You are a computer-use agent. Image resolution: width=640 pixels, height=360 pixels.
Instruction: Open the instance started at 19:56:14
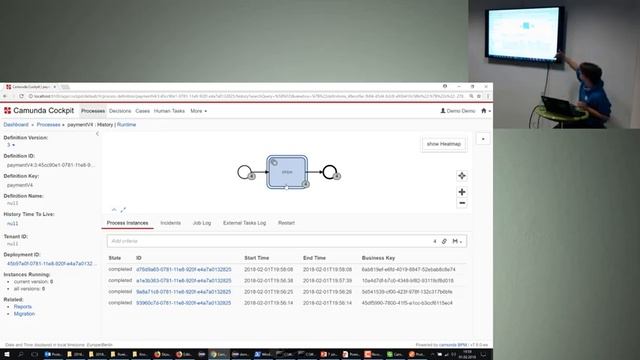click(x=184, y=303)
